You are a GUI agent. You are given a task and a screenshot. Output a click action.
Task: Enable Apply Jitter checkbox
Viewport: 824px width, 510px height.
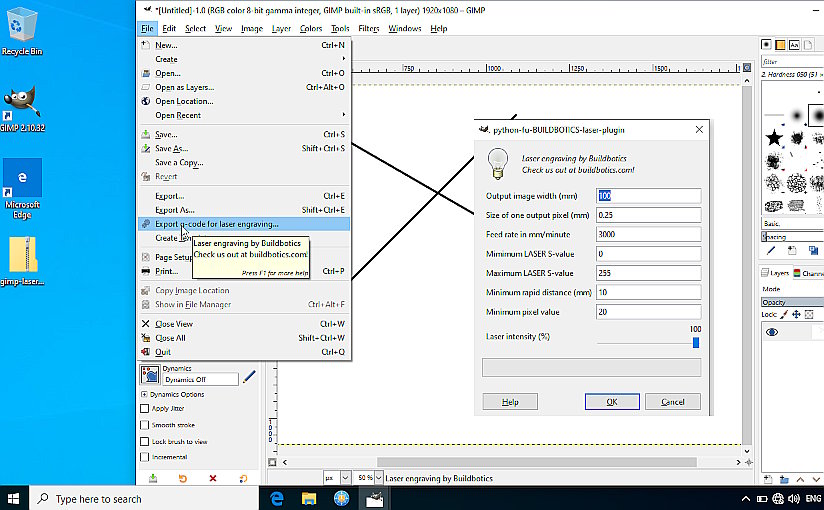[145, 408]
